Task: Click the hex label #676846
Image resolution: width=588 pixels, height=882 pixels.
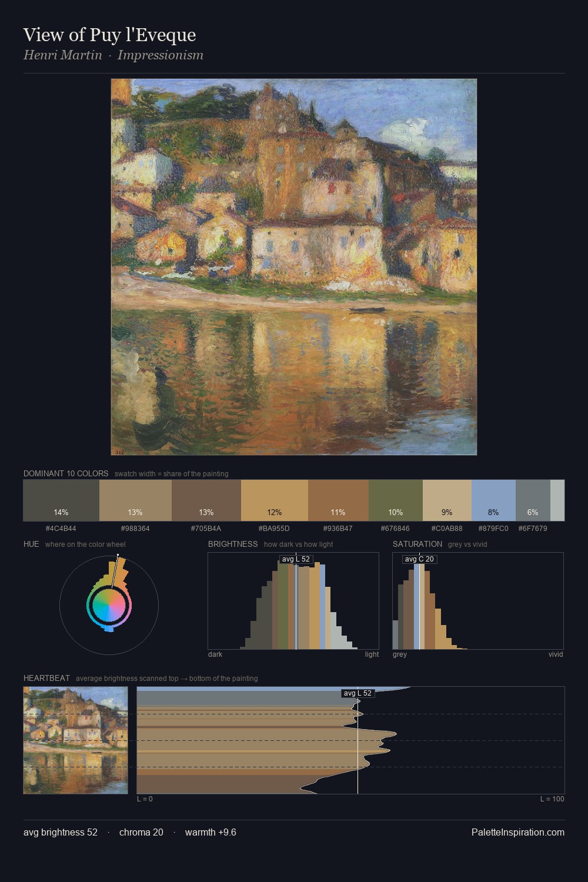Action: 396,529
